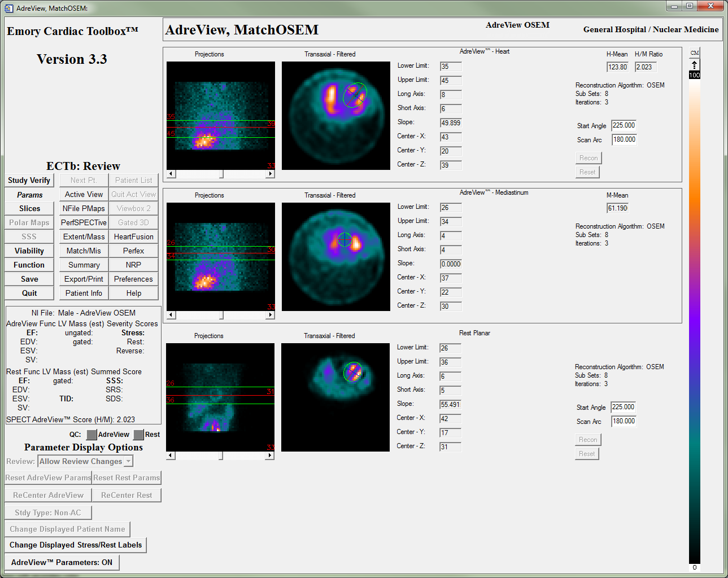The image size is (728, 578).
Task: Click the dotted up-arrow icon above the color bar
Action: click(x=695, y=65)
